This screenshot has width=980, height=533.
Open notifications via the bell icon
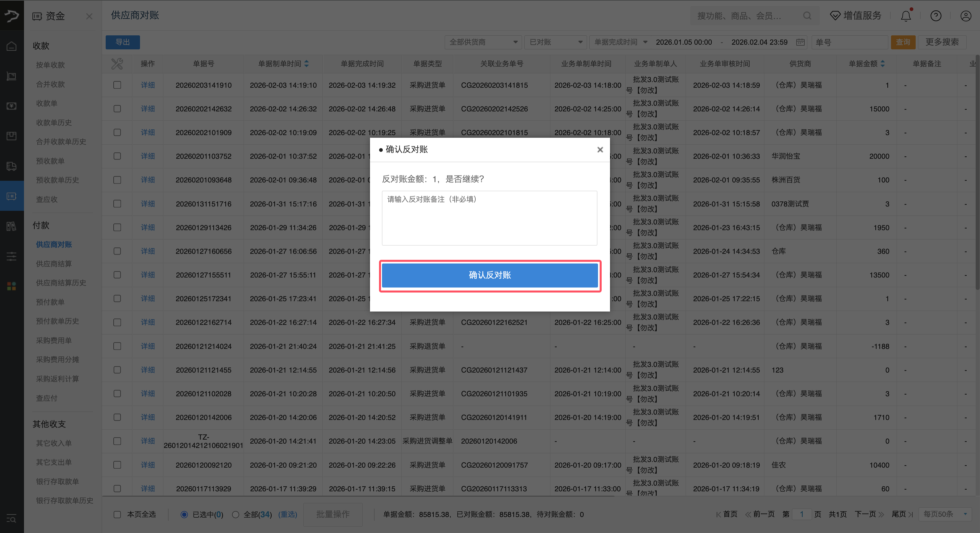coord(906,16)
